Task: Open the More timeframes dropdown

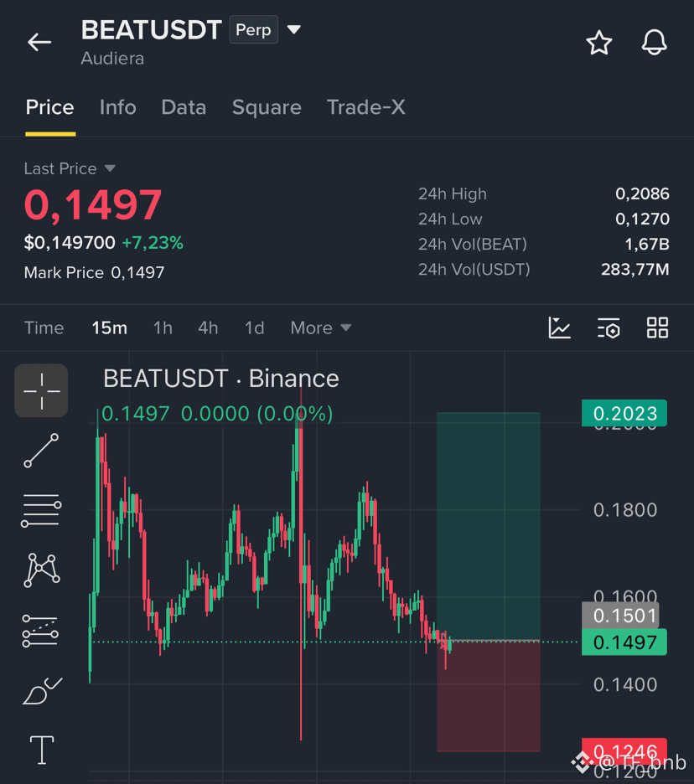Action: [x=321, y=328]
